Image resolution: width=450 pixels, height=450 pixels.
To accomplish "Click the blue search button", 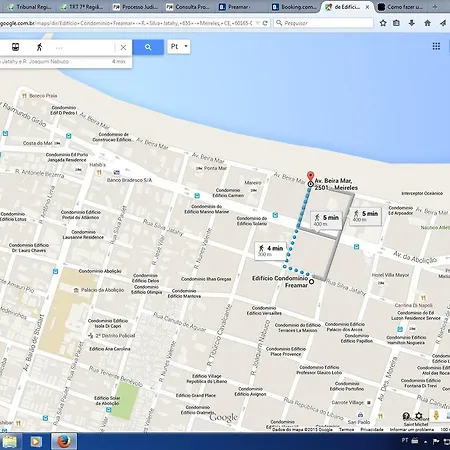I will (148, 47).
